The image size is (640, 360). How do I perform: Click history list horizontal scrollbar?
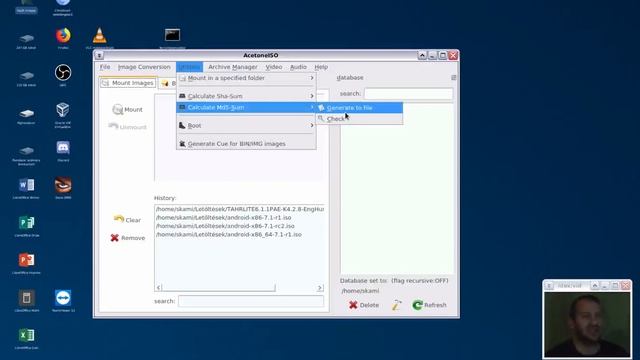[x=219, y=288]
